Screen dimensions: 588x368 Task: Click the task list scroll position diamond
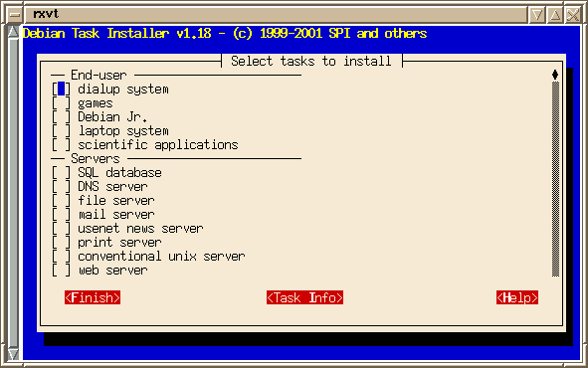pyautogui.click(x=555, y=75)
